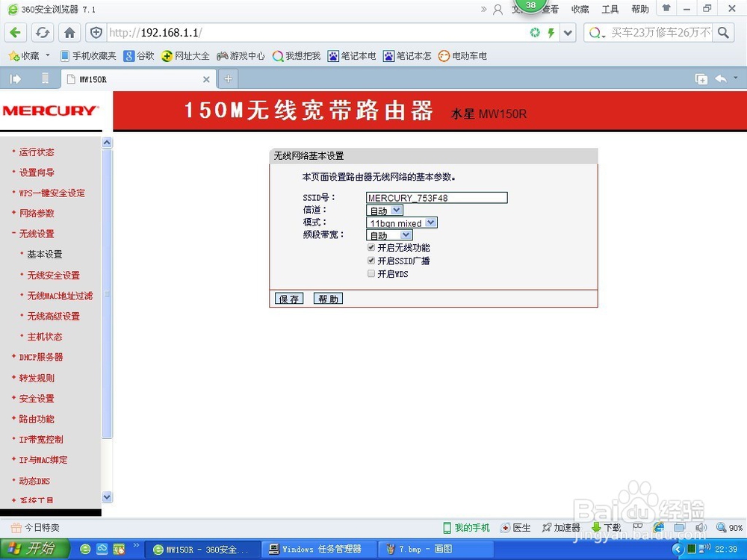Image resolution: width=747 pixels, height=560 pixels.
Task: Open 我想把我 bookmark
Action: click(297, 56)
